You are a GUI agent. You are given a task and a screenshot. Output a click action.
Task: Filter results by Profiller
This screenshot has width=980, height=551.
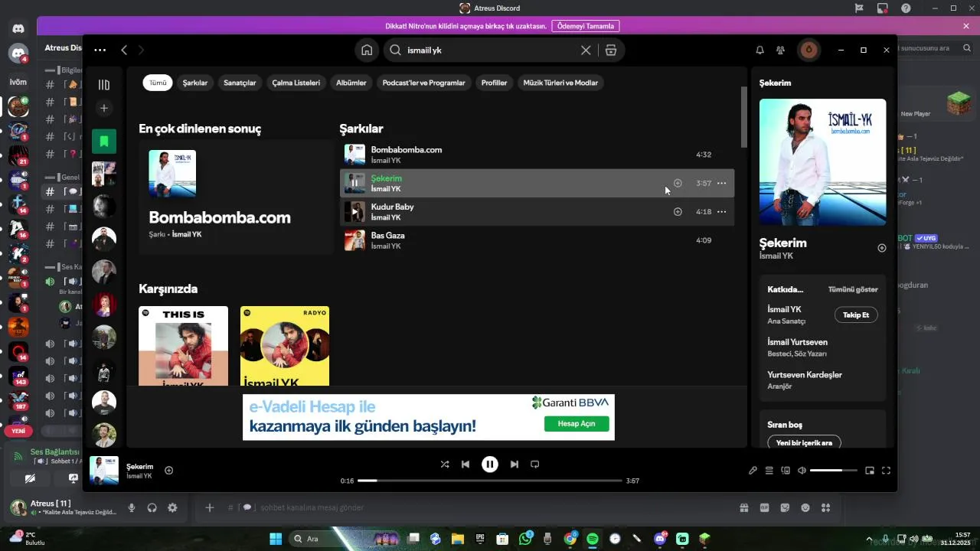494,83
